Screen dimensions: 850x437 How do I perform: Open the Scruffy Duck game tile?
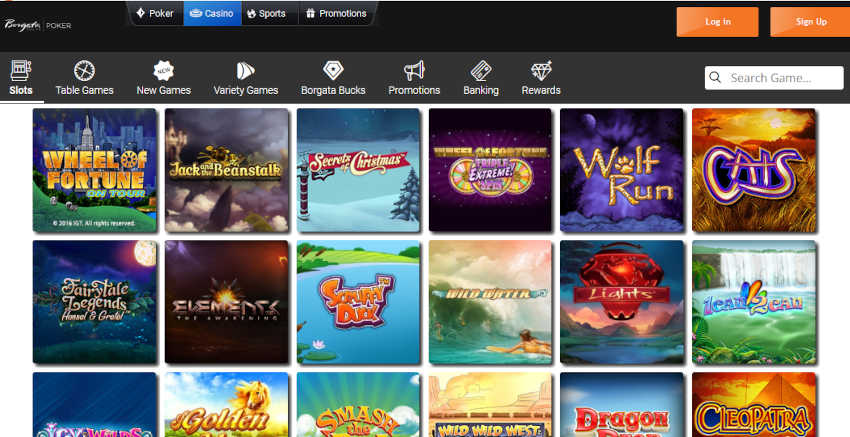(358, 302)
